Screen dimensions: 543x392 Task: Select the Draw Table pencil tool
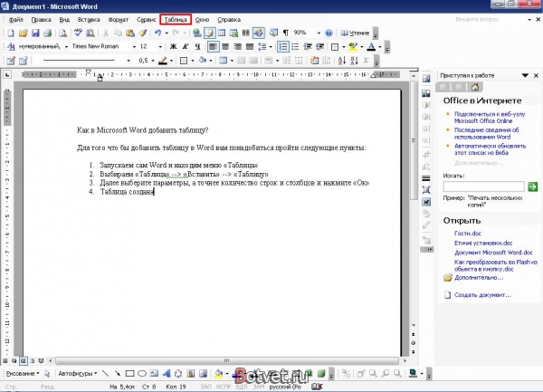11,61
